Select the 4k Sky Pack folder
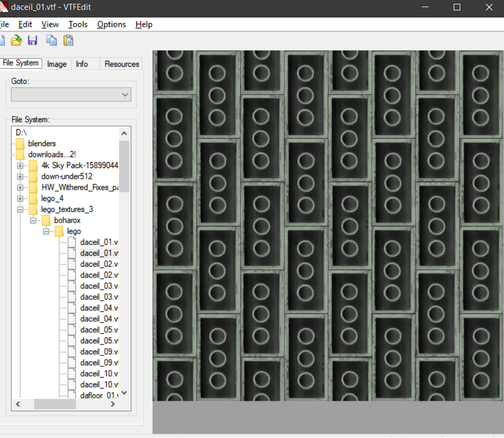The height and width of the screenshot is (438, 504). pos(79,165)
